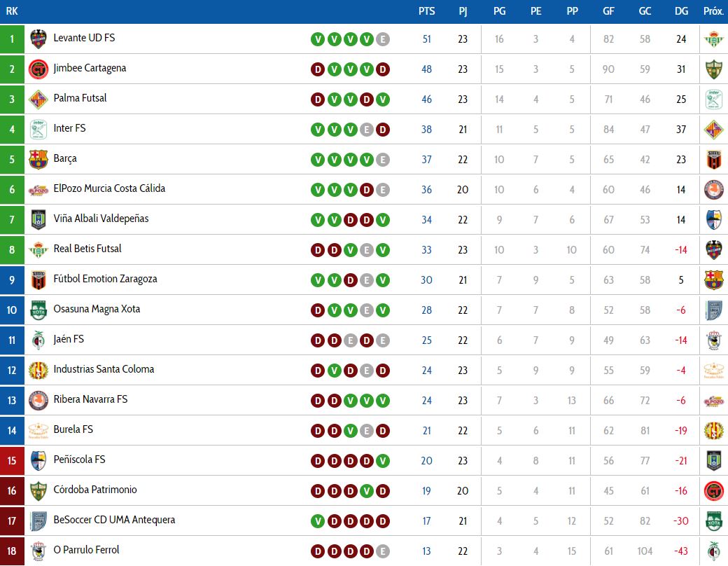The image size is (728, 566).
Task: Click the Córdoba Patrimonio team crest
Action: pos(38,491)
